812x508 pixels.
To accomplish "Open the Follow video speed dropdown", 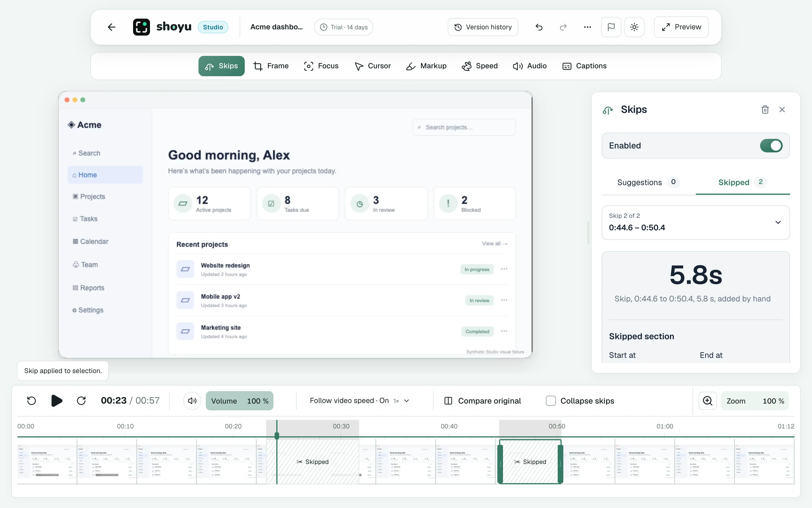I will [x=360, y=400].
